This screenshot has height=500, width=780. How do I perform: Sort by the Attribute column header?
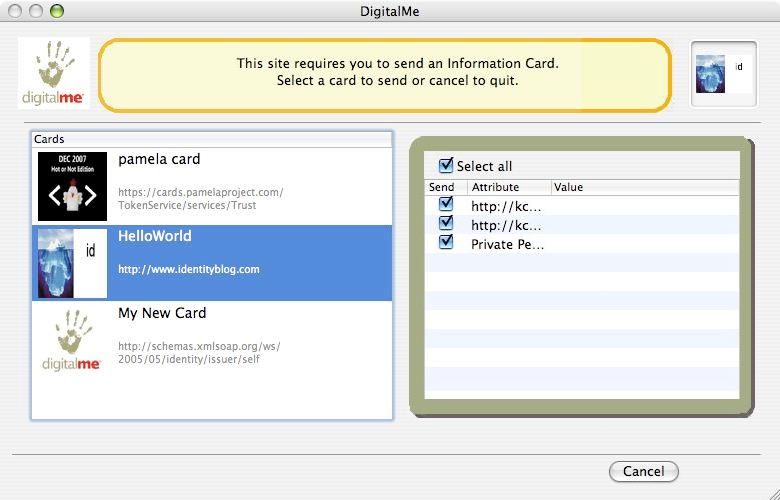496,187
